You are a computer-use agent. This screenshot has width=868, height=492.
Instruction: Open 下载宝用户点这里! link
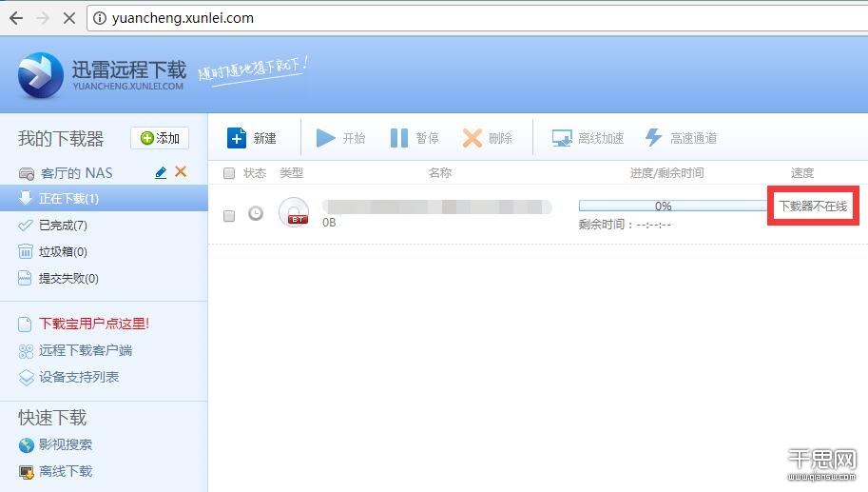[93, 324]
